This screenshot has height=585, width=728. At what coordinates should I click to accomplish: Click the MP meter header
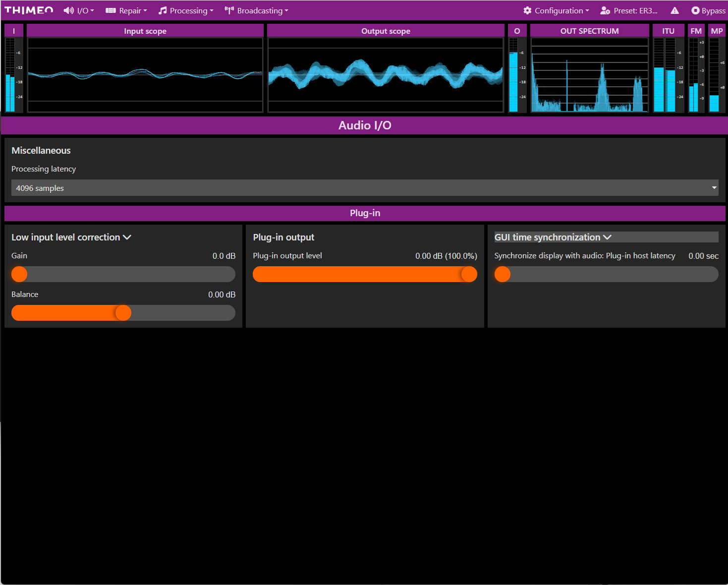717,31
